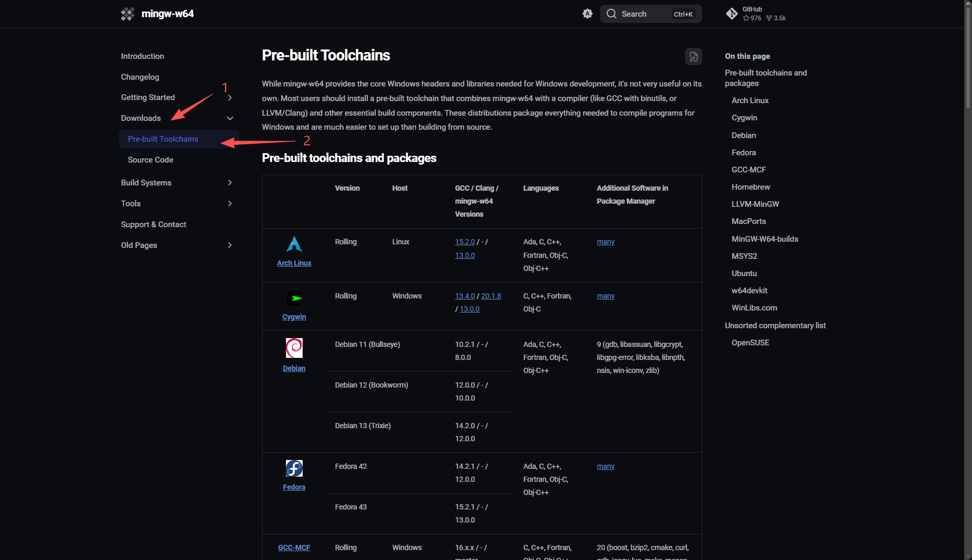The height and width of the screenshot is (560, 972).
Task: Jump to Unsorted complementary list
Action: (775, 326)
